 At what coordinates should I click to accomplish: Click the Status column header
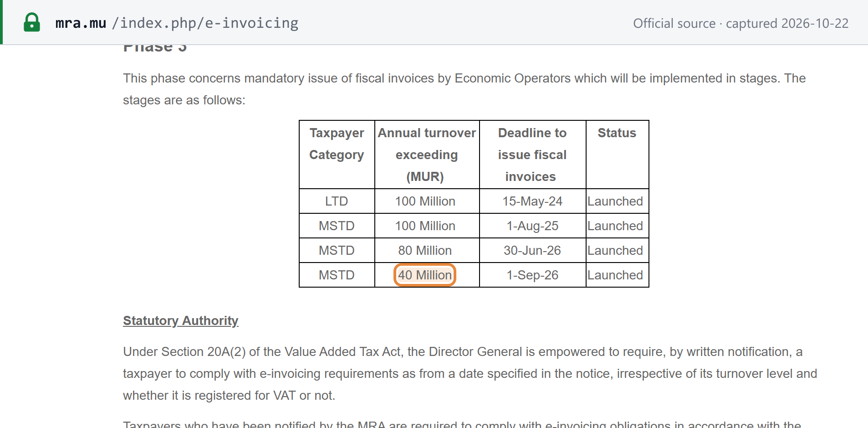(x=617, y=155)
